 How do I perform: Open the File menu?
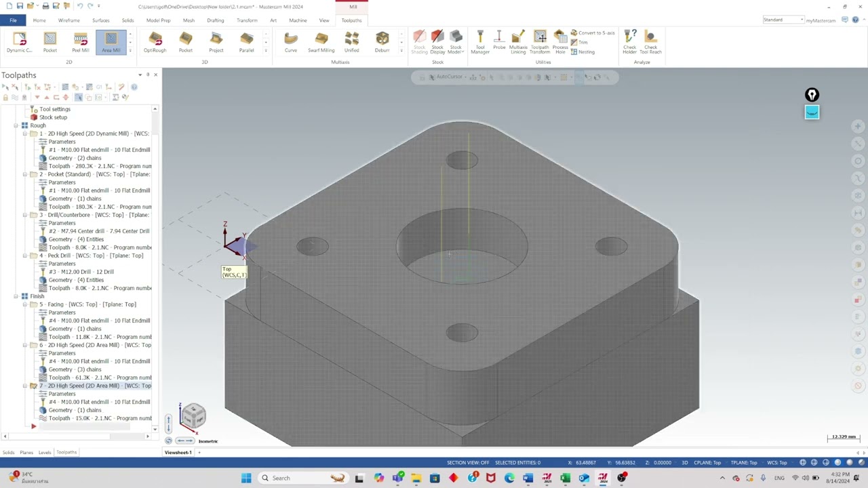(13, 20)
